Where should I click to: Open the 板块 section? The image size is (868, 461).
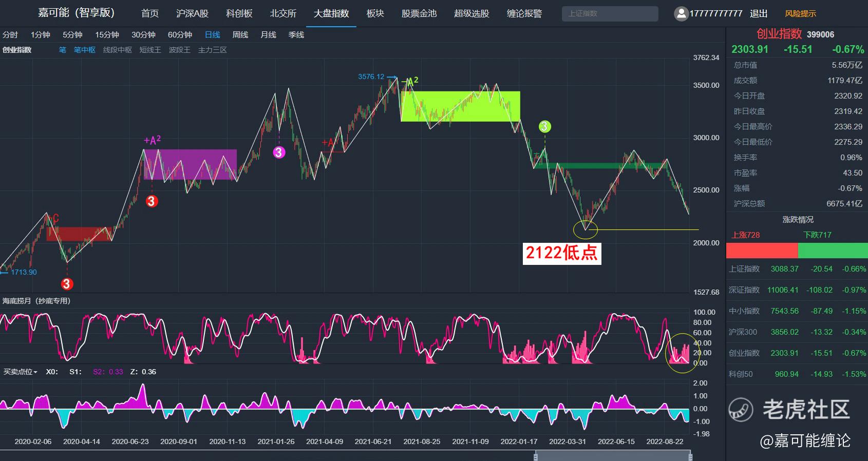[375, 13]
